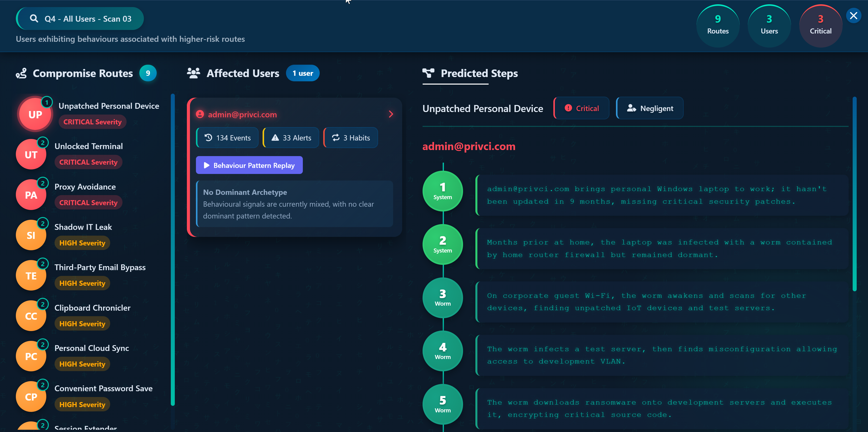Expand admin@privci.com card with chevron arrow
Screen dimensions: 868x432
pyautogui.click(x=391, y=114)
